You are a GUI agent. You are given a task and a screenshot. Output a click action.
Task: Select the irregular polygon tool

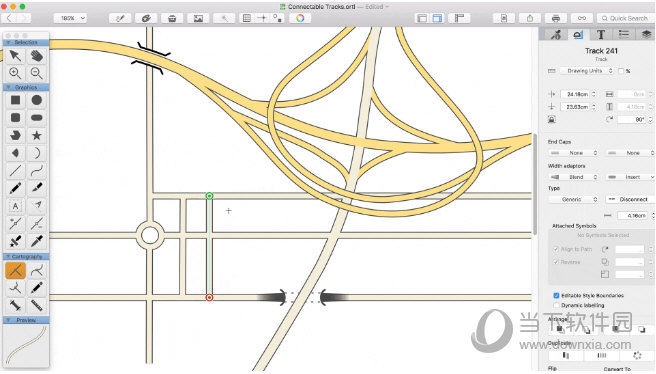pos(15,135)
